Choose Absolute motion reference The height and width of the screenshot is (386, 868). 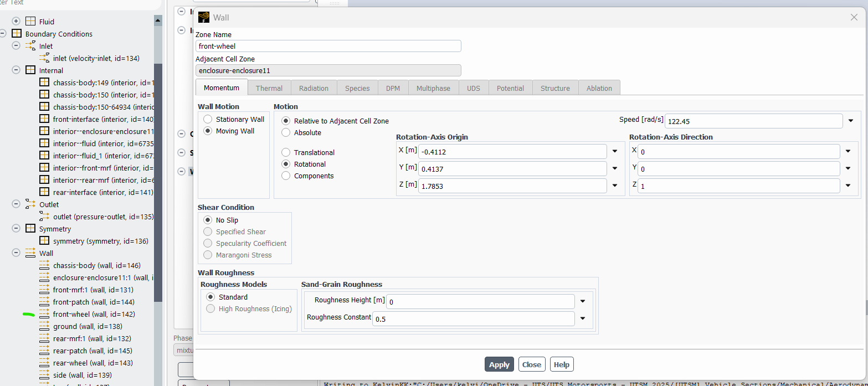click(286, 132)
